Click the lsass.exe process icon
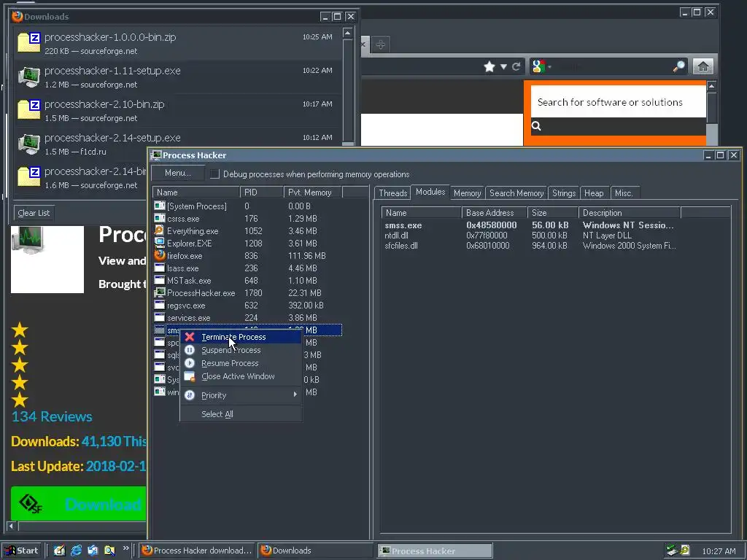 pyautogui.click(x=160, y=268)
